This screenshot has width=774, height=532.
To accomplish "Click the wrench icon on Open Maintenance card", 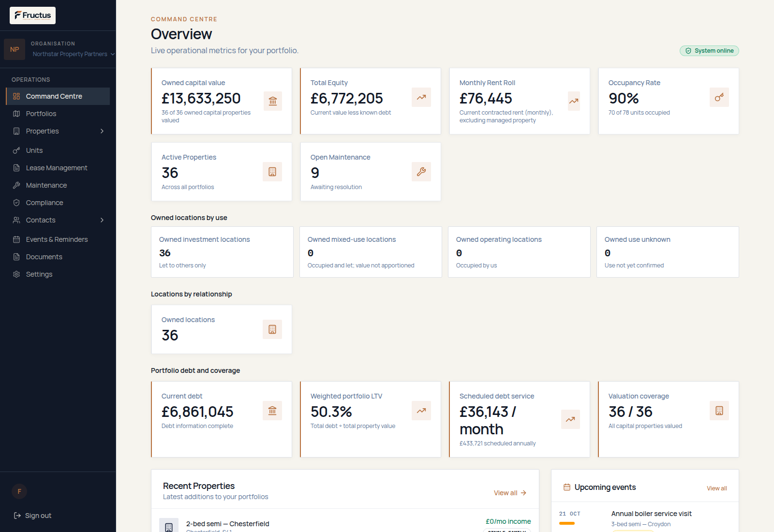I will pyautogui.click(x=421, y=172).
